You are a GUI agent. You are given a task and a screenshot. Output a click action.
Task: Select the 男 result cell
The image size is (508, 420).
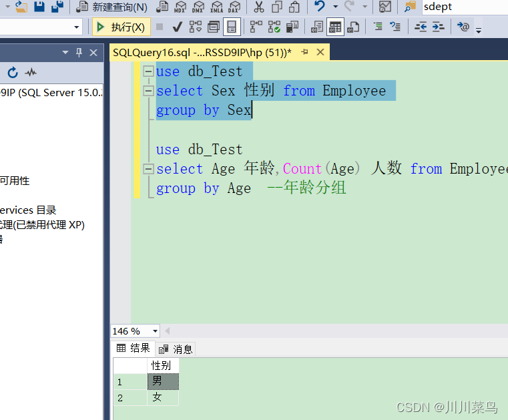163,381
